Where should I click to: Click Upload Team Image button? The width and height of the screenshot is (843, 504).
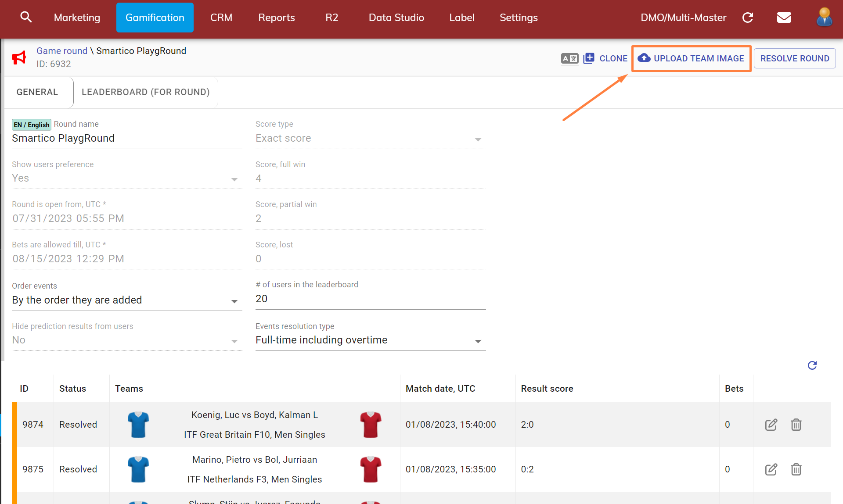(x=691, y=58)
